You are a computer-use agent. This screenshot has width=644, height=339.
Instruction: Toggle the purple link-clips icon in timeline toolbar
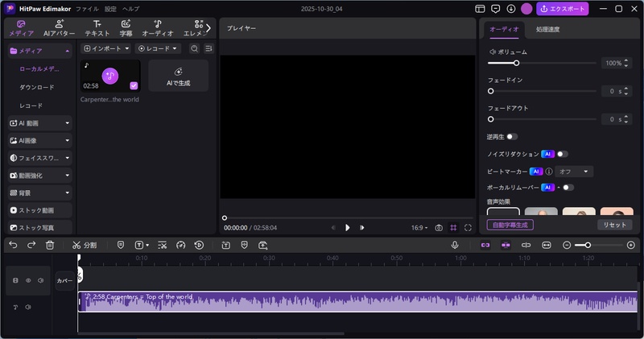click(485, 246)
